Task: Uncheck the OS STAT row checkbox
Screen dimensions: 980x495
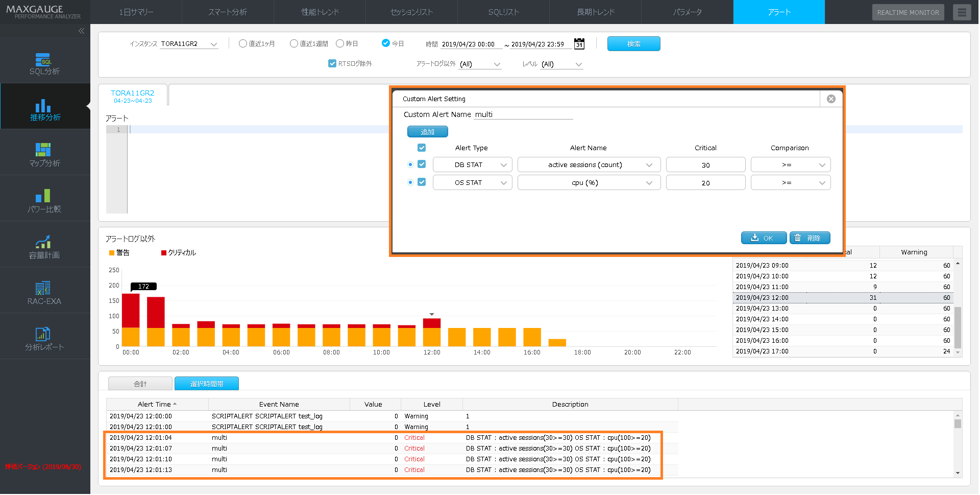Action: [x=422, y=182]
